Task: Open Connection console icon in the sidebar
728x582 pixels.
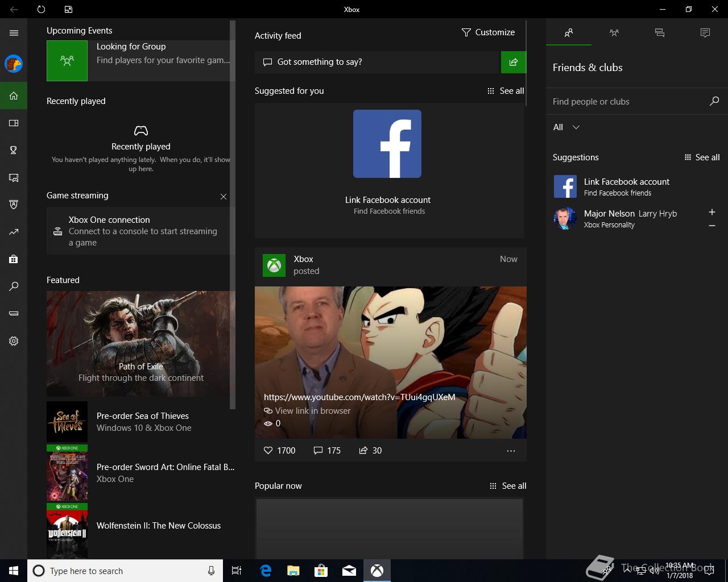Action: point(14,314)
